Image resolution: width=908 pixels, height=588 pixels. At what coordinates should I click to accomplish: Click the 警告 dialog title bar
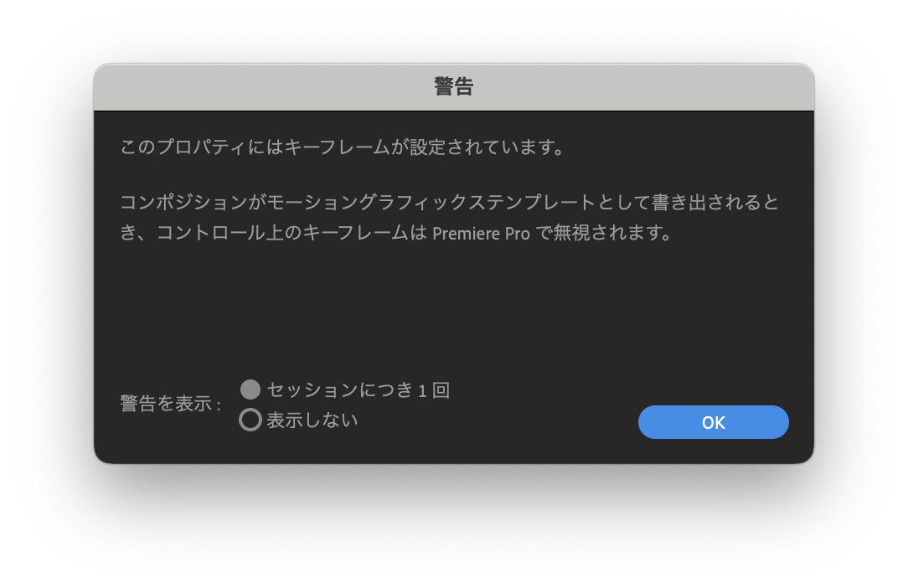[x=454, y=87]
